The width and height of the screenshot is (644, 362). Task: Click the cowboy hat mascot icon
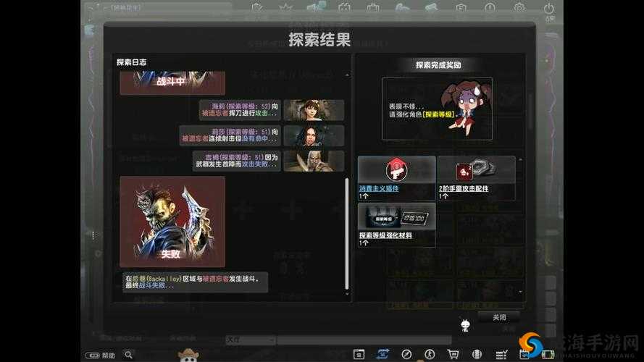click(x=188, y=355)
